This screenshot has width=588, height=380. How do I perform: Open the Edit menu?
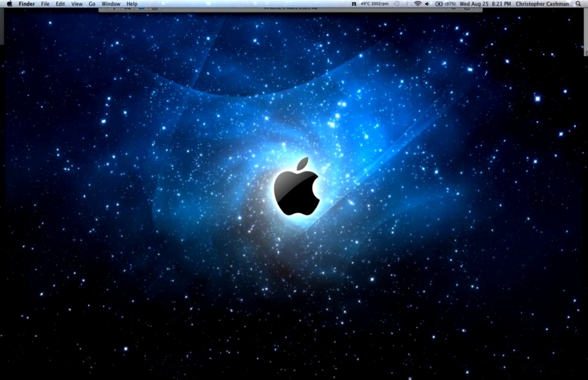click(60, 4)
